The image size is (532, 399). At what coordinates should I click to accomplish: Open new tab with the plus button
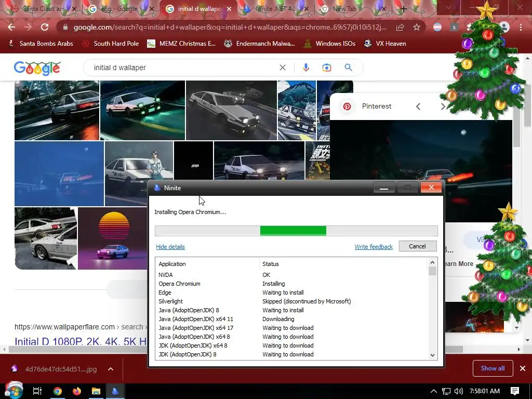(x=403, y=9)
